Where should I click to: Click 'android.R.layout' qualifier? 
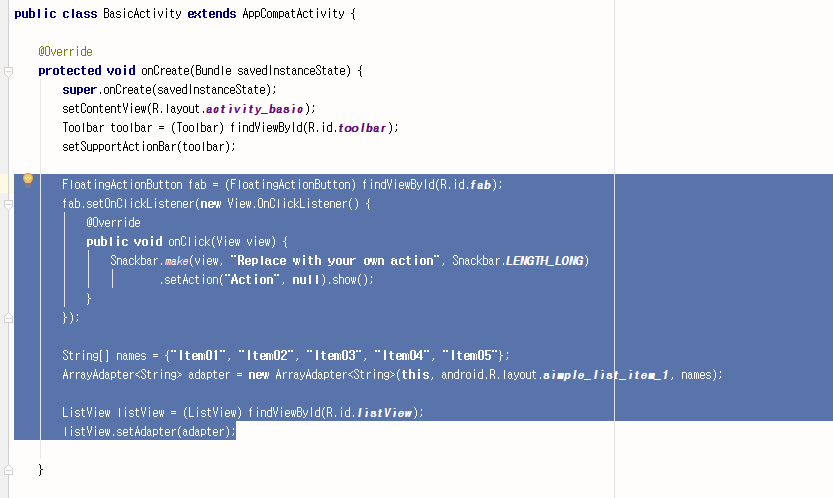(489, 375)
